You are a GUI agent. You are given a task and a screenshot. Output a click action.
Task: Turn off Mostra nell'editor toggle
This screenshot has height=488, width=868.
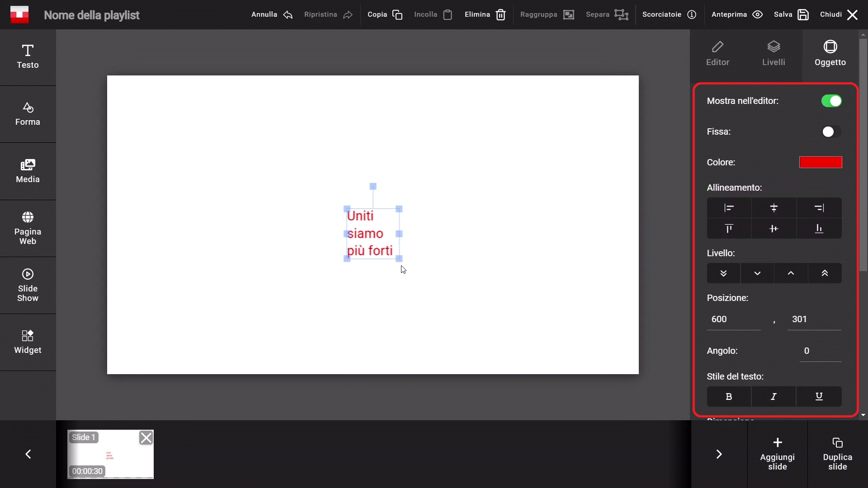831,101
